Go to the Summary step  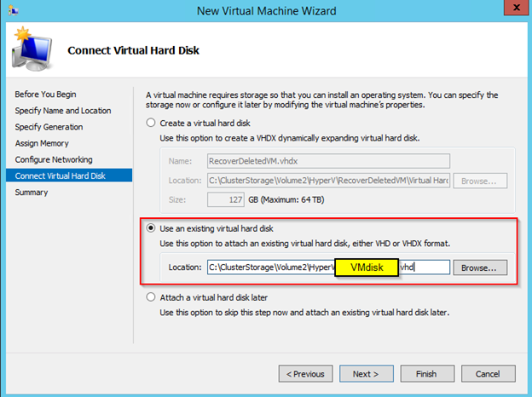click(x=32, y=192)
